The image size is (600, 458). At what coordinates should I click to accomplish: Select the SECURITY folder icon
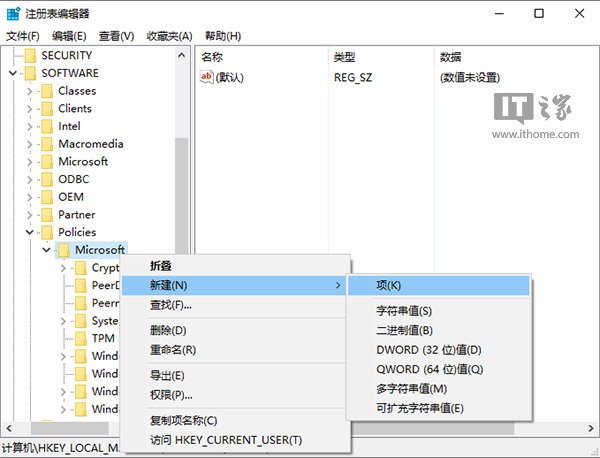click(30, 56)
